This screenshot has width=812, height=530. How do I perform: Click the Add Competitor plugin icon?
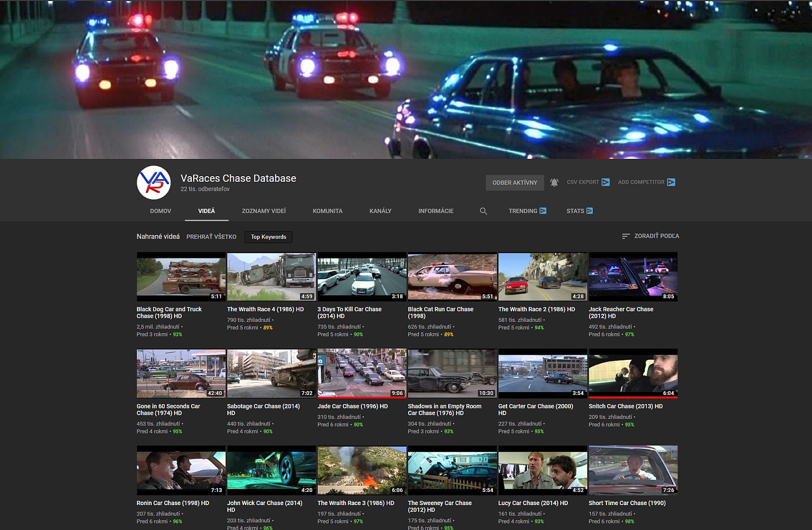point(671,182)
